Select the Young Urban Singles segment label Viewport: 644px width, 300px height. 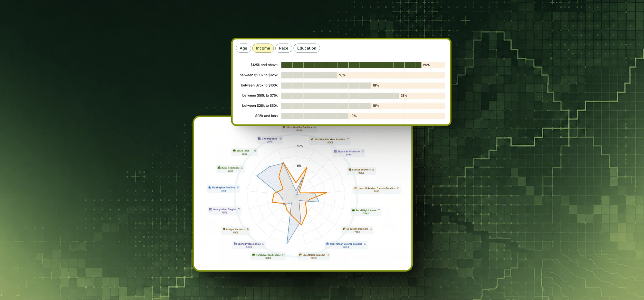tap(224, 209)
